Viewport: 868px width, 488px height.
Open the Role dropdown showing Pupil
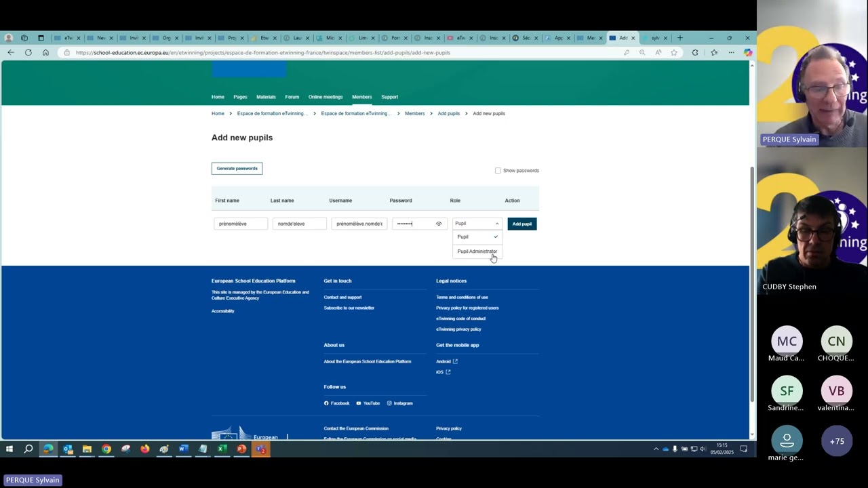pyautogui.click(x=477, y=224)
